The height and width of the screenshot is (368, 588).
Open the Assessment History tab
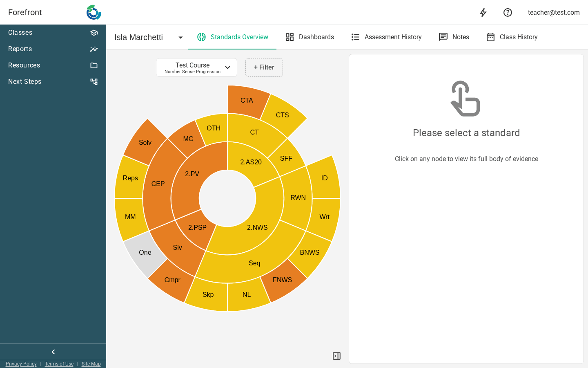click(x=386, y=37)
